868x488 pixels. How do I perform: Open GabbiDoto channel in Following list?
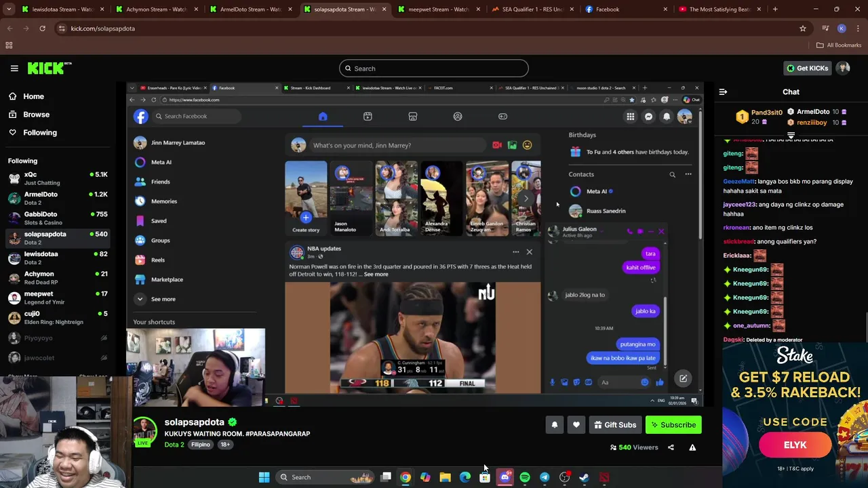(58, 218)
